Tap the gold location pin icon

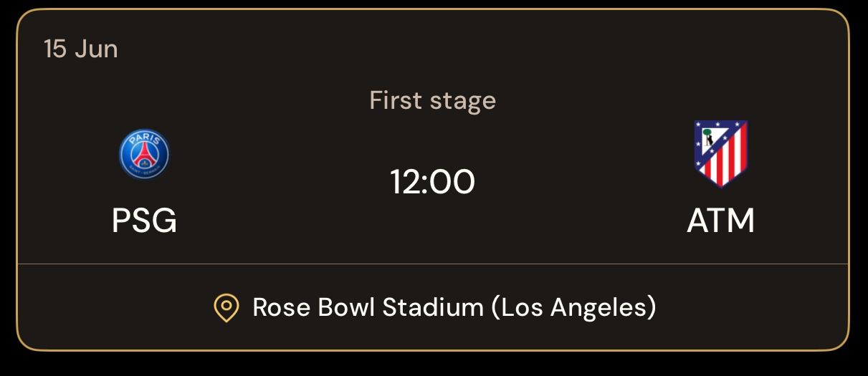point(226,308)
